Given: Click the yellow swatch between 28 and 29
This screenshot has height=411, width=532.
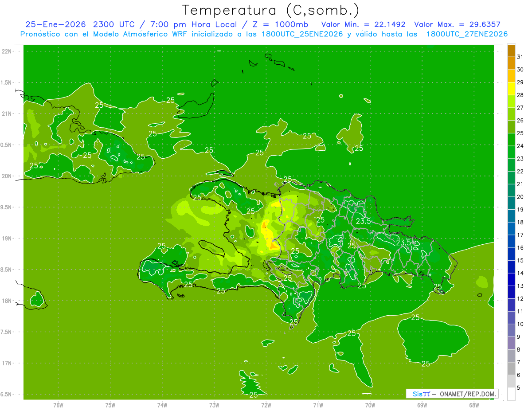Looking at the screenshot, I should (511, 89).
